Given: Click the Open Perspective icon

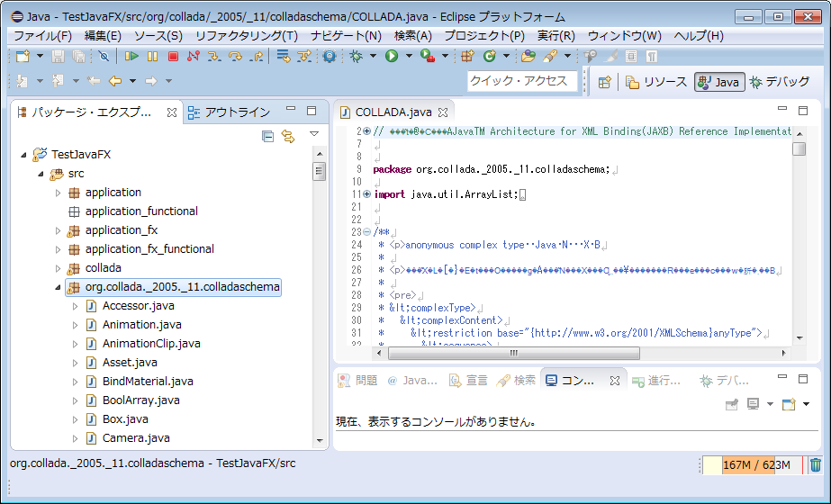Looking at the screenshot, I should [605, 82].
